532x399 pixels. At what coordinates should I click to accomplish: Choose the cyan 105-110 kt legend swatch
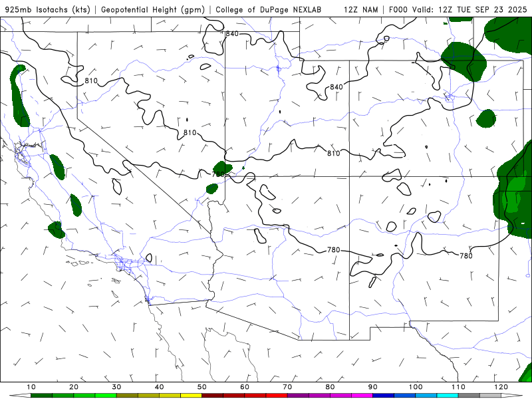(448, 396)
